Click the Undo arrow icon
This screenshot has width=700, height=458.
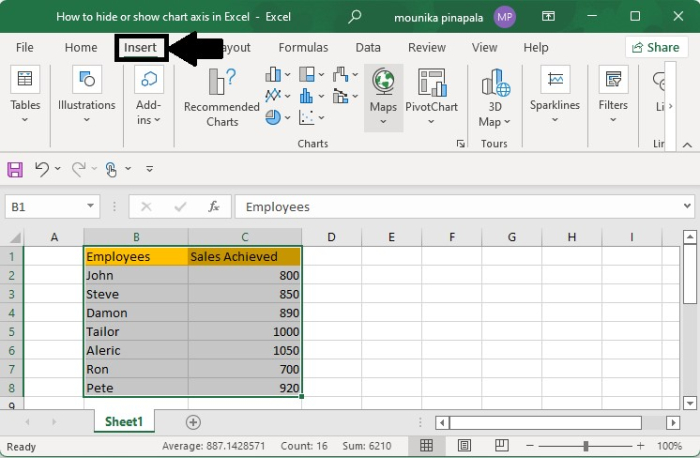(x=41, y=169)
